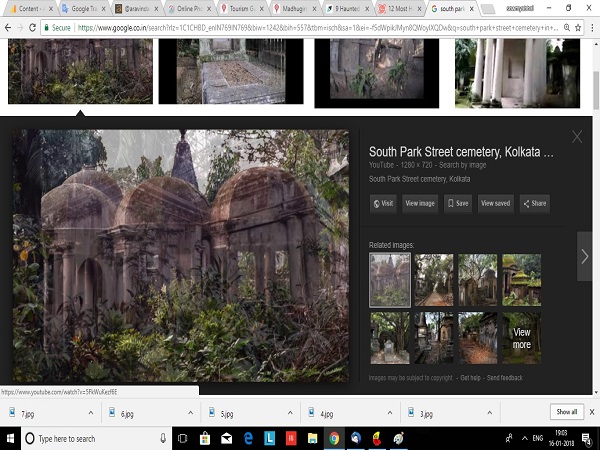Open File Explorer from taskbar

312,439
